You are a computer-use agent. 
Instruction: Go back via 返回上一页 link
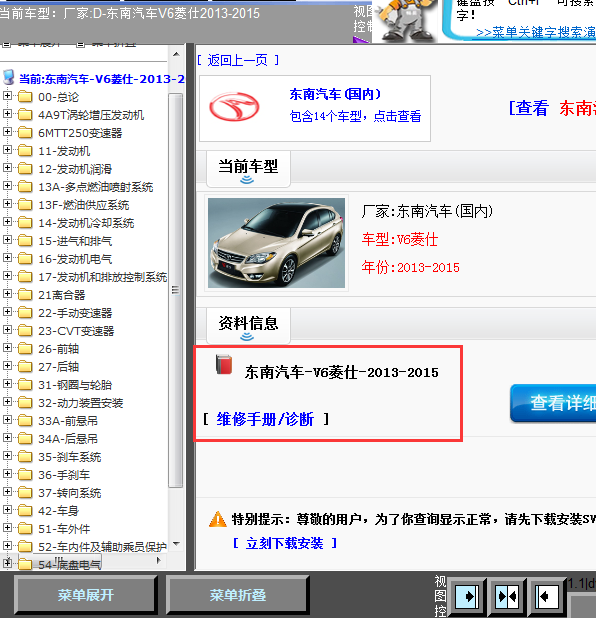238,60
